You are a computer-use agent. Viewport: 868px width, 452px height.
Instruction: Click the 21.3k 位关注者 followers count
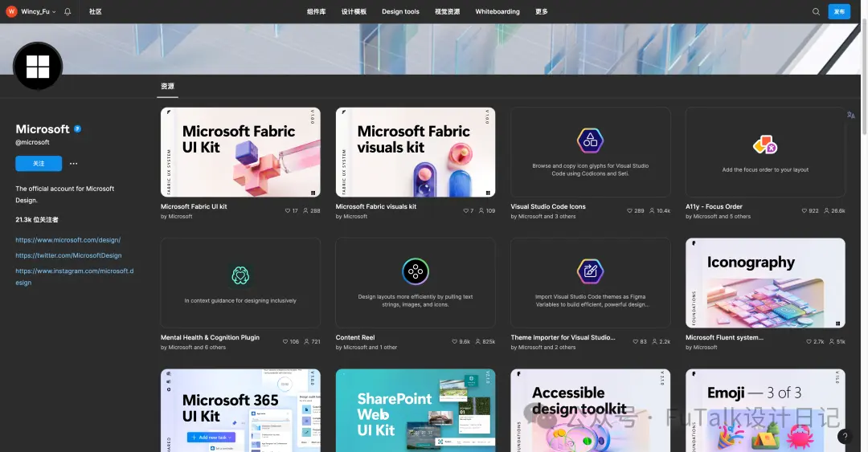36,220
